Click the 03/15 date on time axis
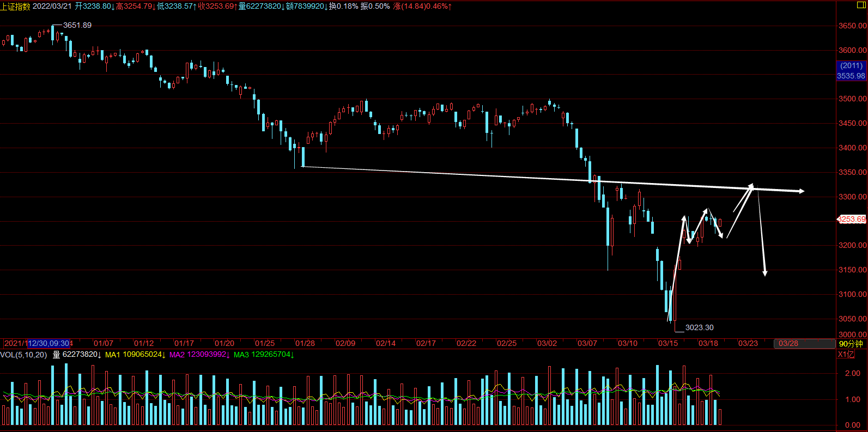 click(668, 344)
